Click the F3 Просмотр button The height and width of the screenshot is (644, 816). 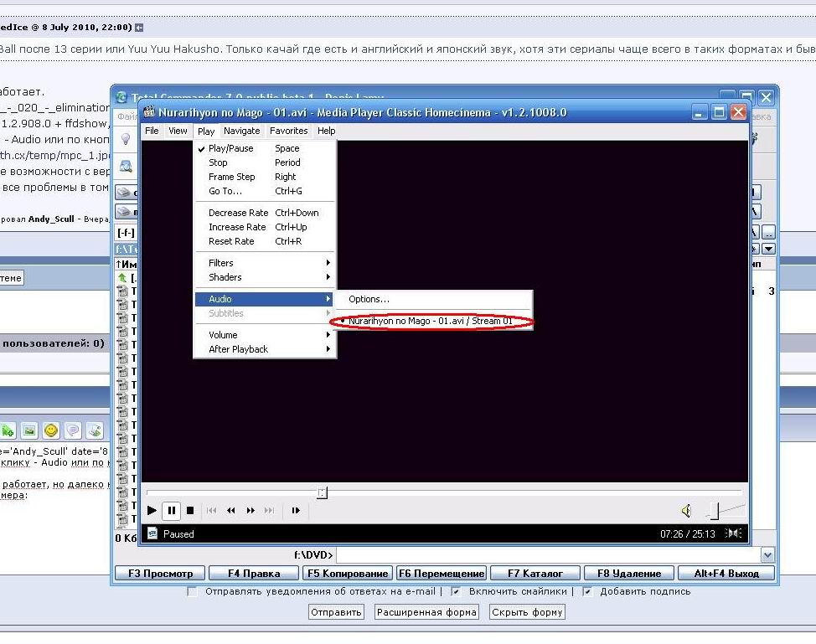[160, 574]
